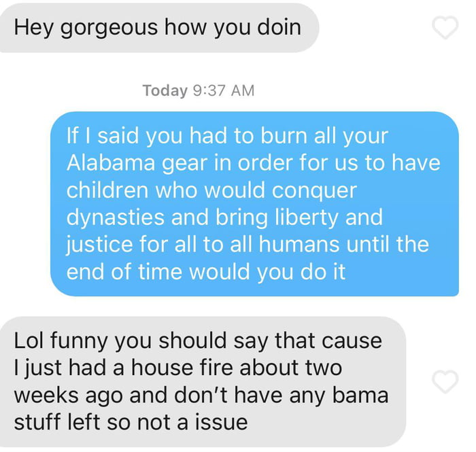Click the word "dynasties" in the blue bubble

coord(116,218)
